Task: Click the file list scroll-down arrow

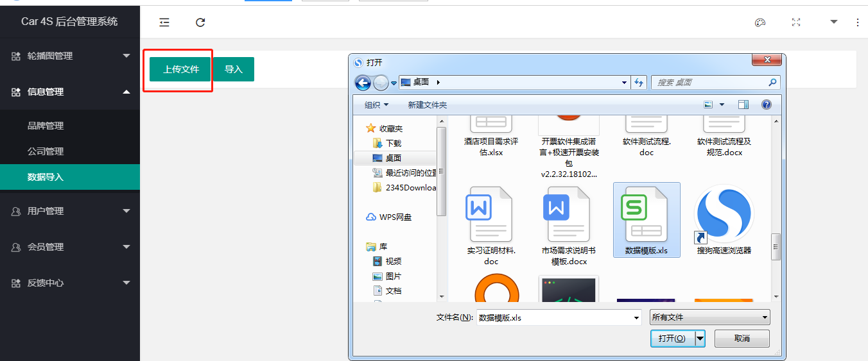Action: [x=776, y=296]
